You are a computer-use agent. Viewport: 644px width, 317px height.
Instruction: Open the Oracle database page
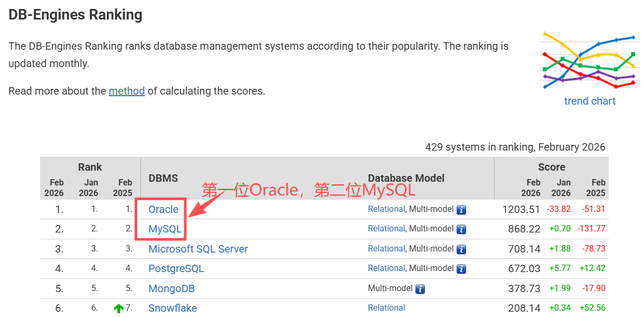click(x=163, y=209)
